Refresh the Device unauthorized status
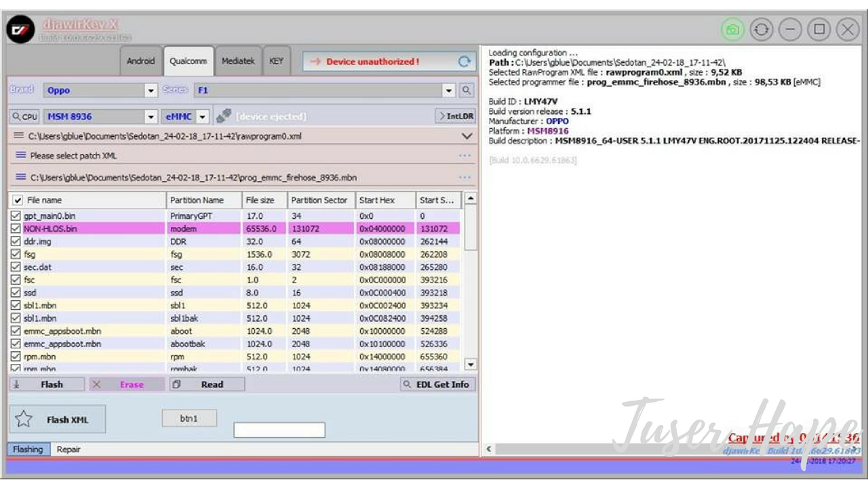 click(464, 62)
